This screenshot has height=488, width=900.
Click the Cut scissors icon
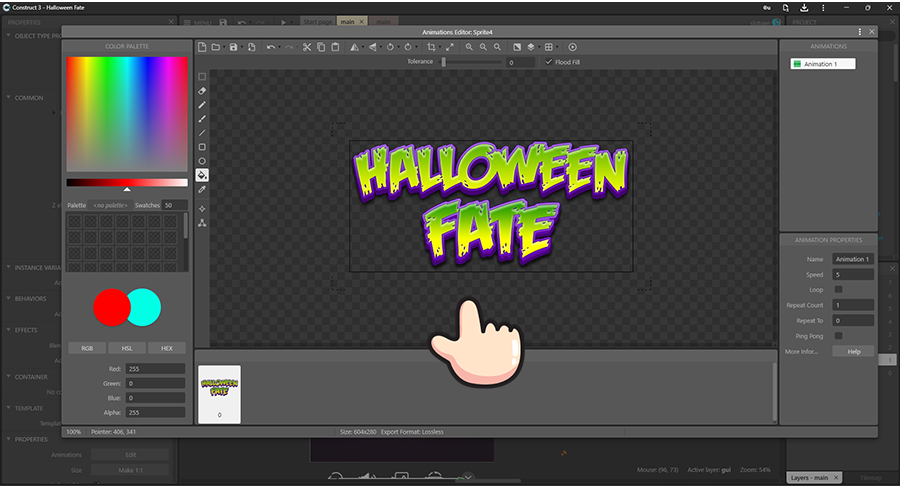[307, 47]
